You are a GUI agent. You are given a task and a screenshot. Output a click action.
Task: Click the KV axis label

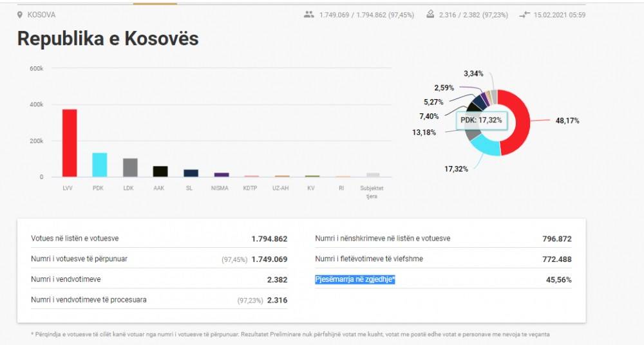coord(311,188)
